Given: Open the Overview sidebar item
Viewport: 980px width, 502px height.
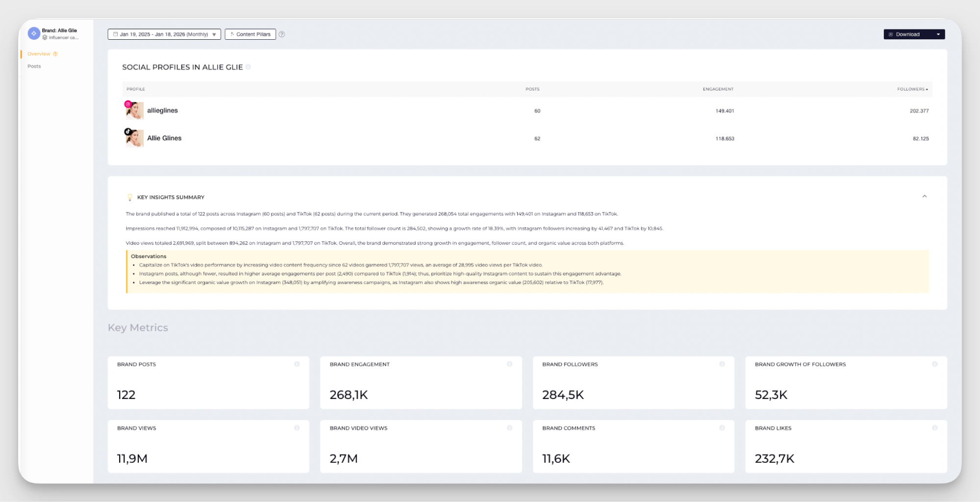Looking at the screenshot, I should (39, 54).
